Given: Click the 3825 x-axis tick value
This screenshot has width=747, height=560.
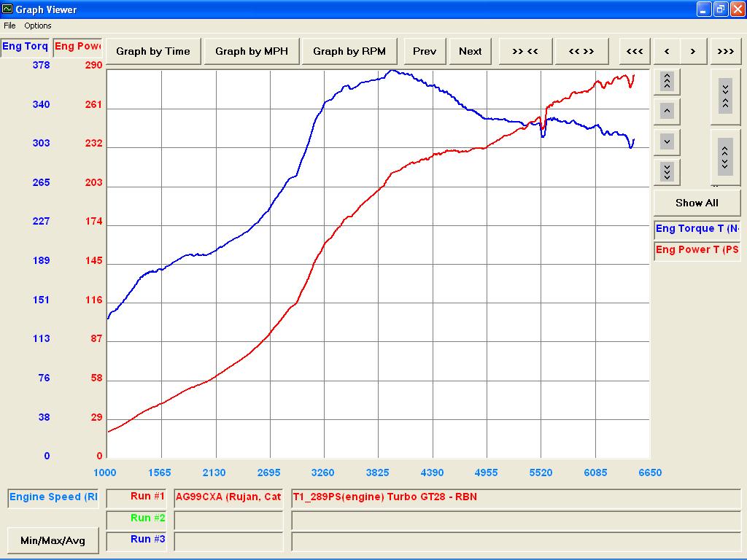Looking at the screenshot, I should (378, 472).
